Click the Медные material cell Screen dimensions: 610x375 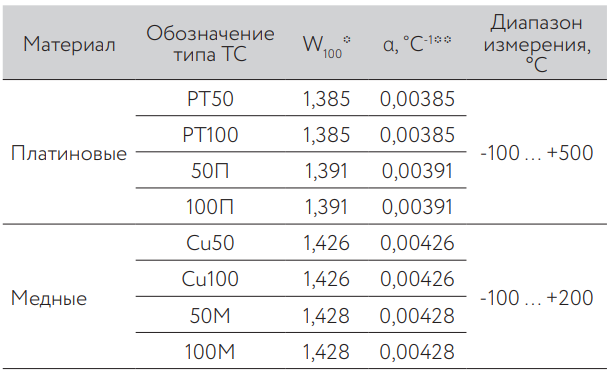[x=49, y=298]
